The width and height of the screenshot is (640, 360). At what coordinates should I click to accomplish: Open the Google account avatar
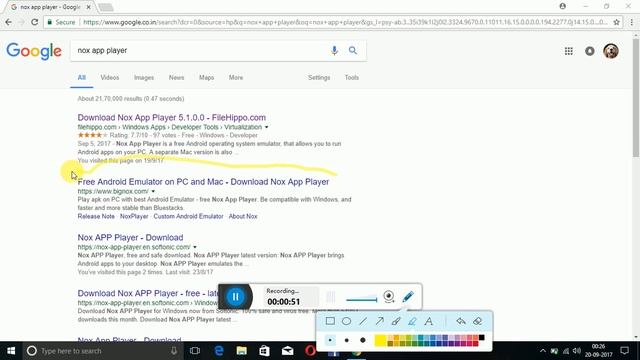(611, 51)
